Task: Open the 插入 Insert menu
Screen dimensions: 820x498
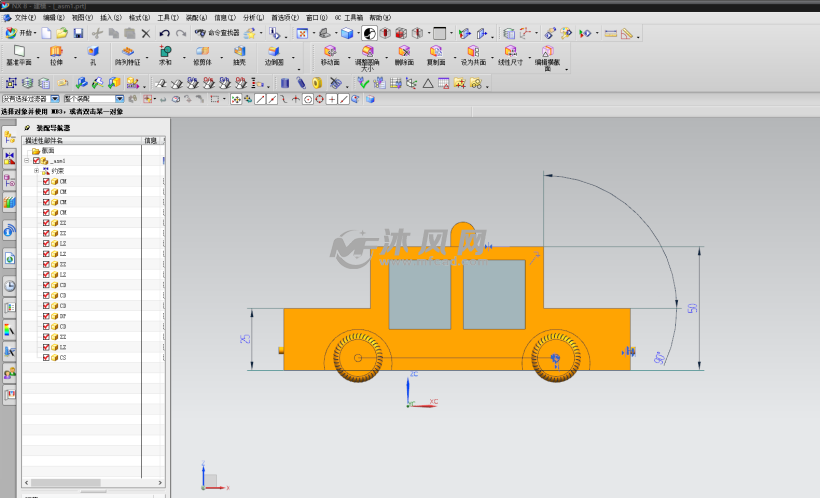Action: [x=110, y=18]
